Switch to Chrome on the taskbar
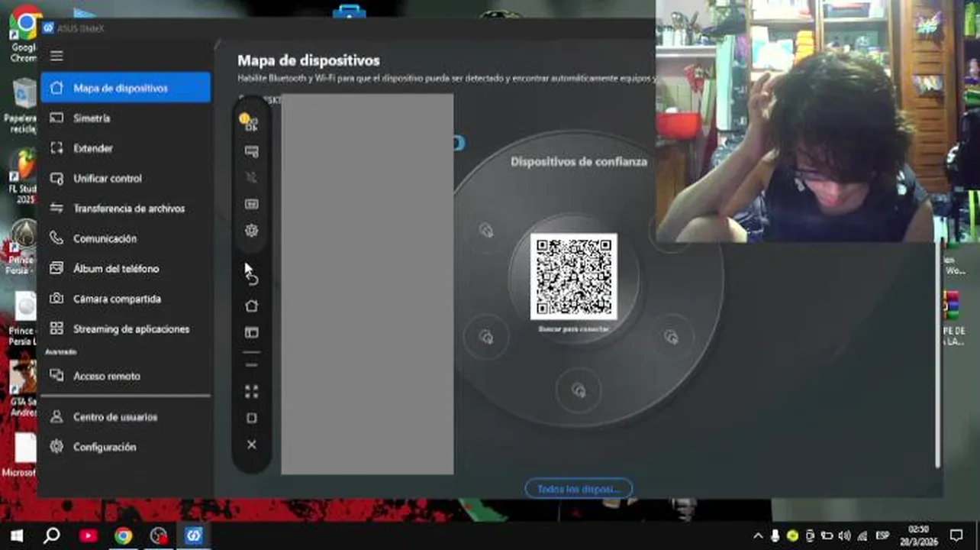980x550 pixels. 123,535
